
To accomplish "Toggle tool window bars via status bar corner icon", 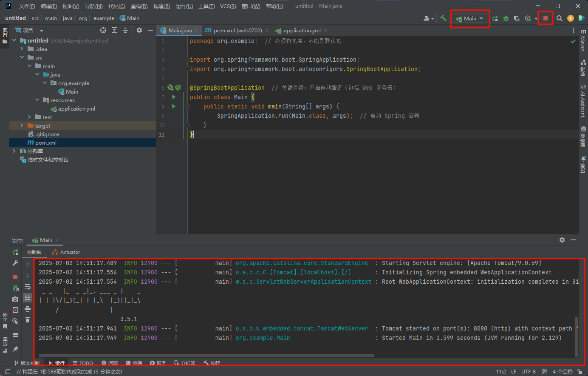I will (x=7, y=372).
